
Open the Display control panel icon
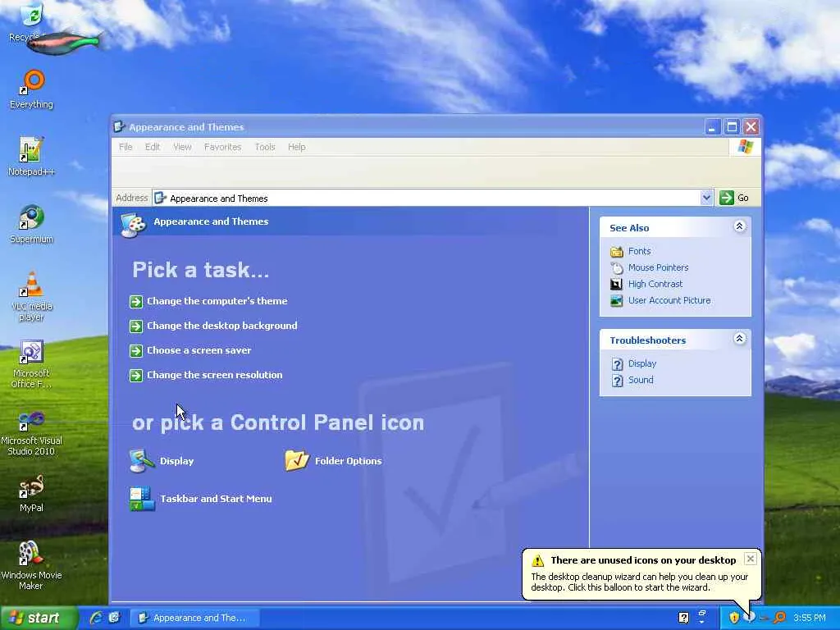pos(141,461)
